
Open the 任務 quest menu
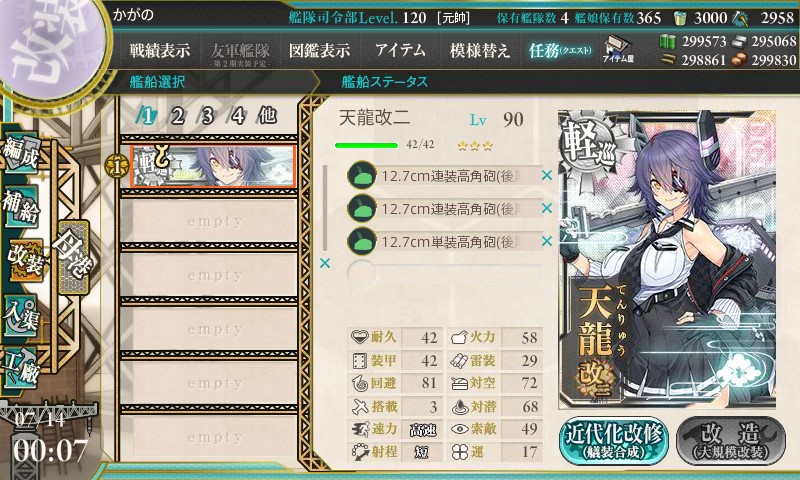pos(560,50)
